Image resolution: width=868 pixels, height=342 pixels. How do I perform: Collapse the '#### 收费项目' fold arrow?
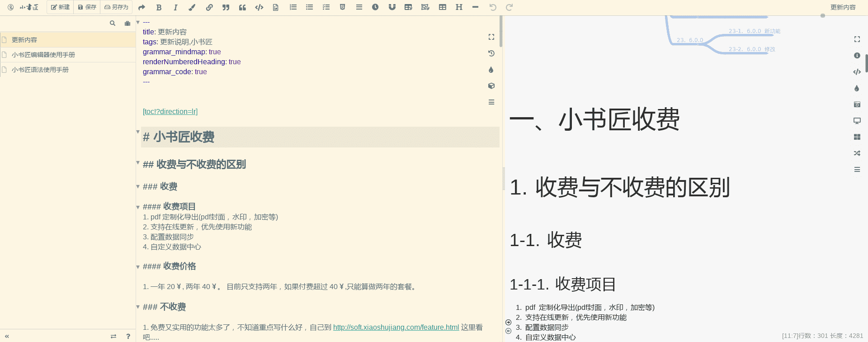click(138, 207)
